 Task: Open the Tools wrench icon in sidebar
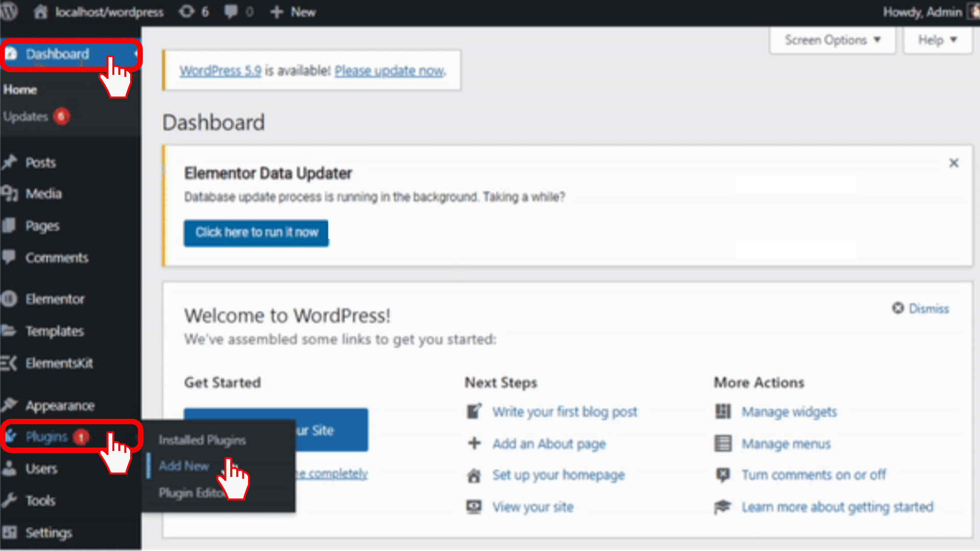[x=9, y=500]
